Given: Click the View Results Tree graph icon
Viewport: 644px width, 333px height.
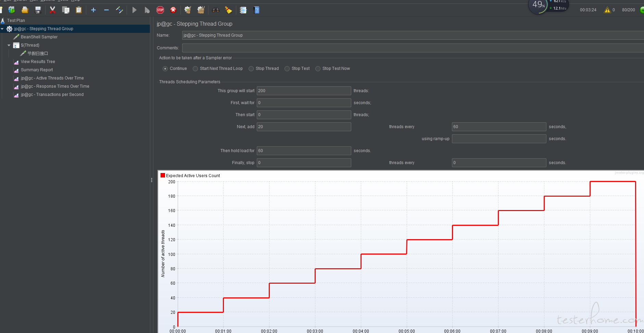Looking at the screenshot, I should click(x=16, y=62).
